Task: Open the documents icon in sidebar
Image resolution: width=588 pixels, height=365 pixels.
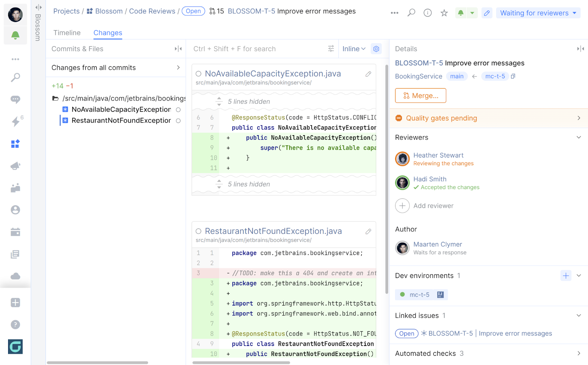Action: pos(15,254)
